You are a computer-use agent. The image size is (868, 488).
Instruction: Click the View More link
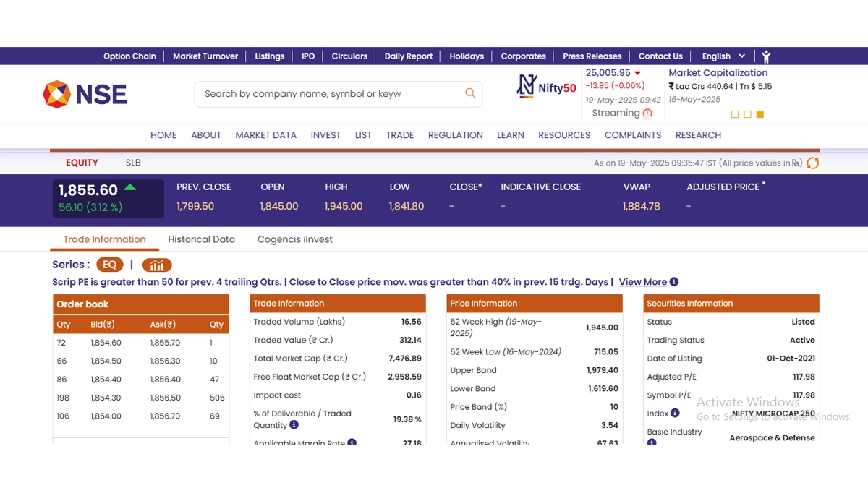642,282
